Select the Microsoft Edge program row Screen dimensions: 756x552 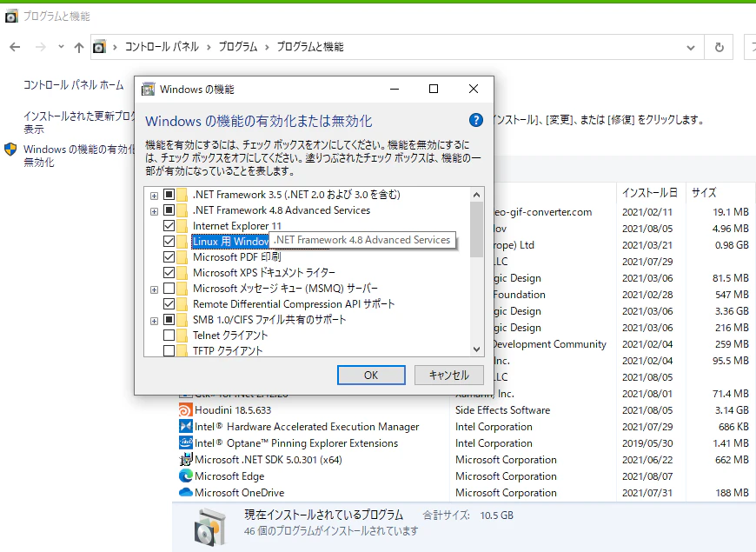click(x=465, y=476)
